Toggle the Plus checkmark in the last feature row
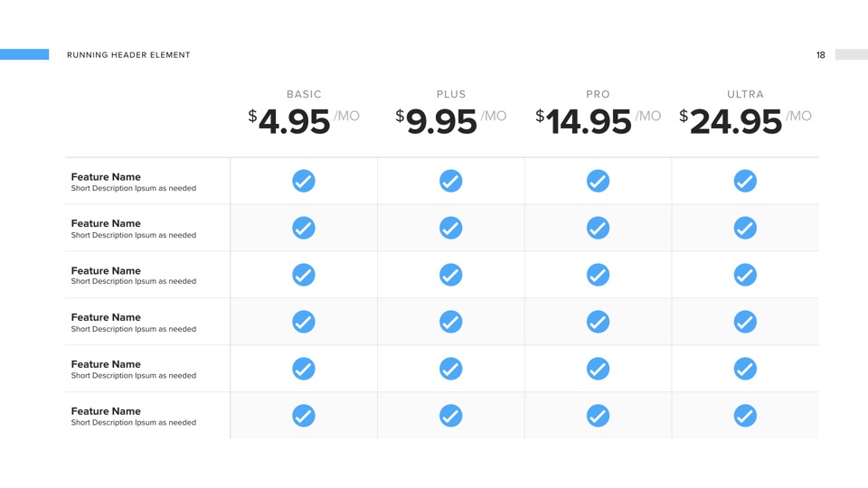This screenshot has height=488, width=868. pos(450,416)
